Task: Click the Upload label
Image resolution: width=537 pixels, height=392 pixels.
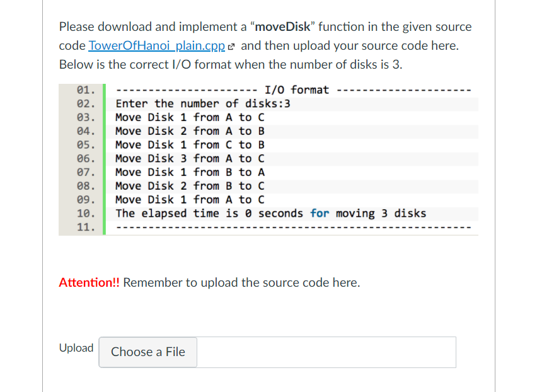Action: click(x=76, y=348)
